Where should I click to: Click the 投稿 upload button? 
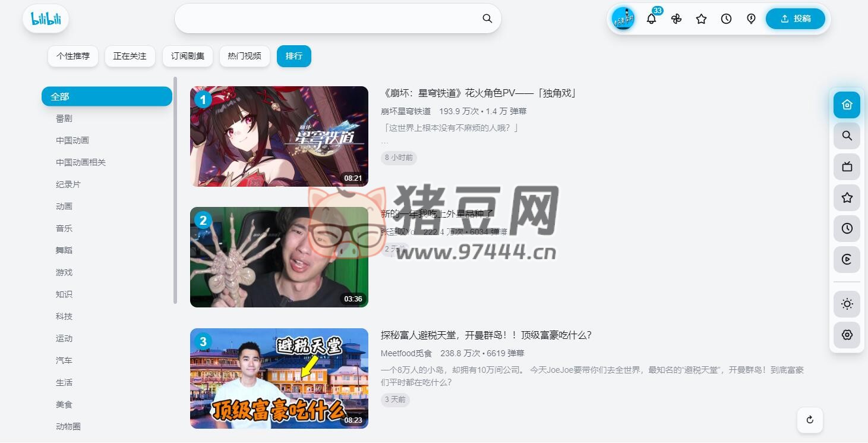pyautogui.click(x=796, y=18)
